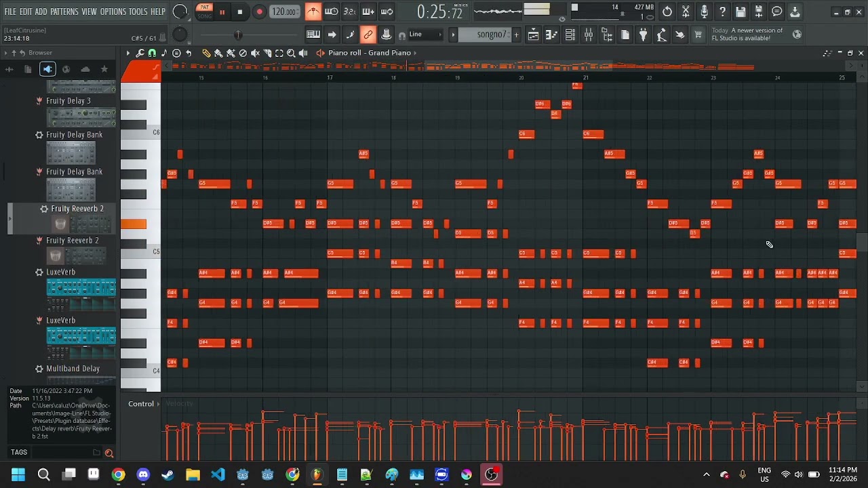Open target channel arrow after Grand Piano
This screenshot has width=868, height=488.
pyautogui.click(x=415, y=53)
